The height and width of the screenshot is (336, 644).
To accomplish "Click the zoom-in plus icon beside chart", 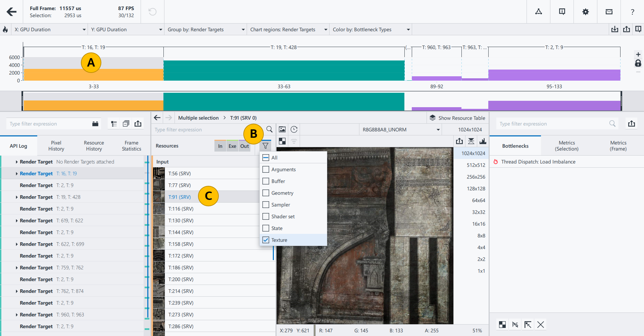I will click(638, 54).
